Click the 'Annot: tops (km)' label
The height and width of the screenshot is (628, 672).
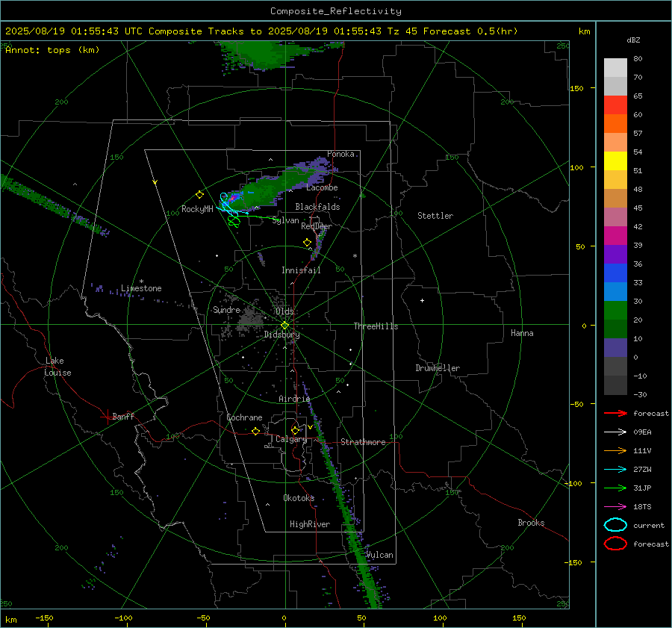(52, 50)
